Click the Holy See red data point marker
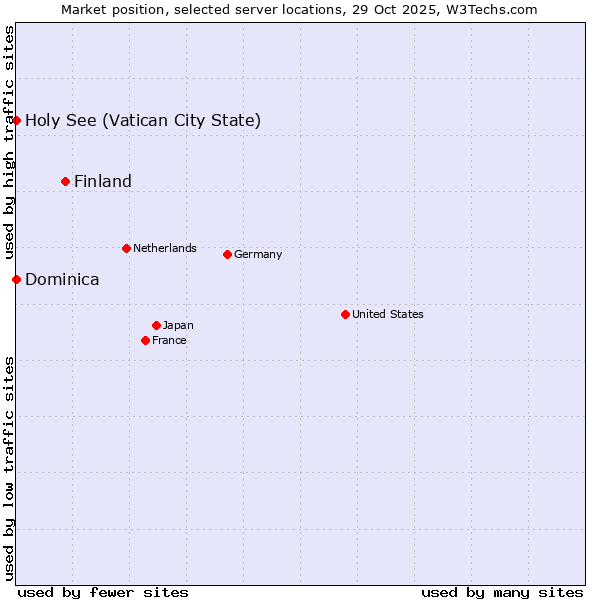This screenshot has height=600, width=600. [16, 120]
